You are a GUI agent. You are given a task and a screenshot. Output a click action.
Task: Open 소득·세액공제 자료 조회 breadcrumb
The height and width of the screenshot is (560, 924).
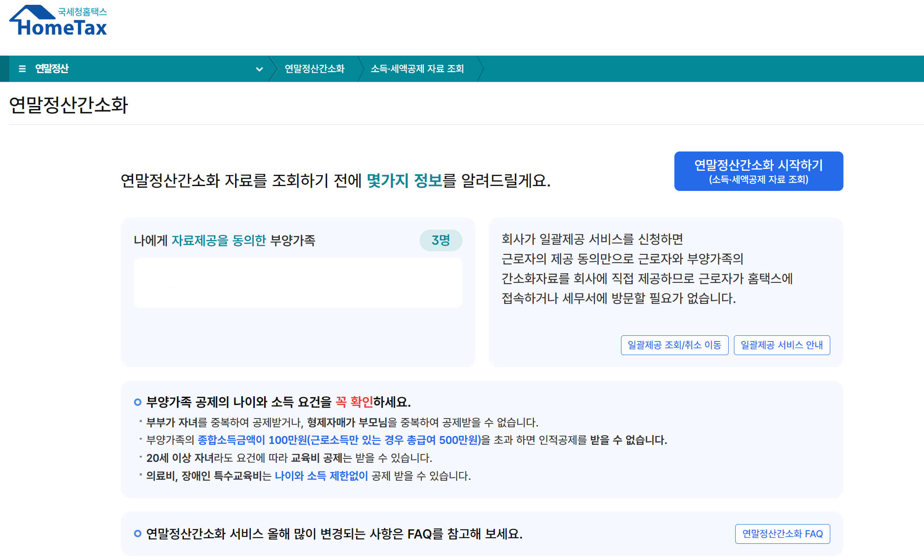[417, 69]
